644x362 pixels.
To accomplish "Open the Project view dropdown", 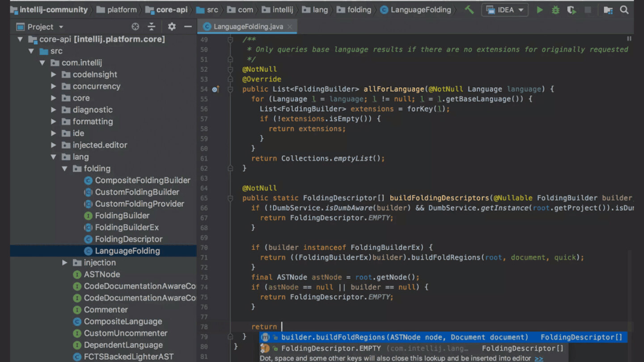I will 40,27.
